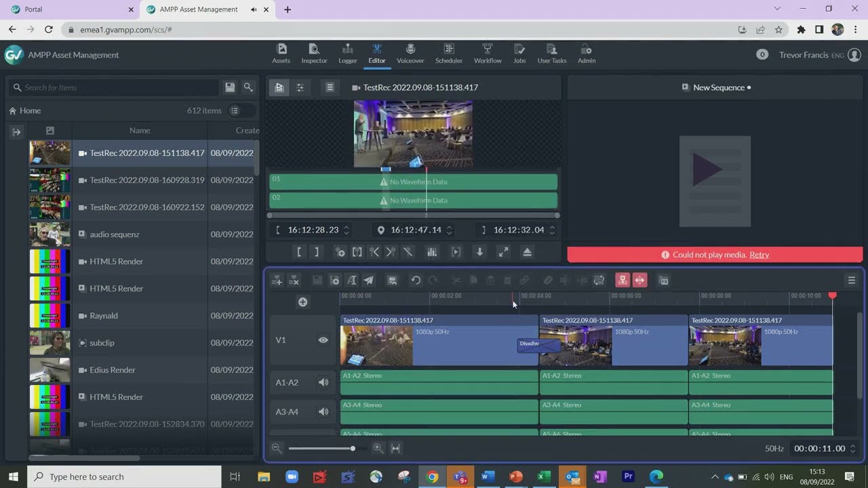The height and width of the screenshot is (488, 868).
Task: Click the play in-to-out icon
Action: point(456,252)
